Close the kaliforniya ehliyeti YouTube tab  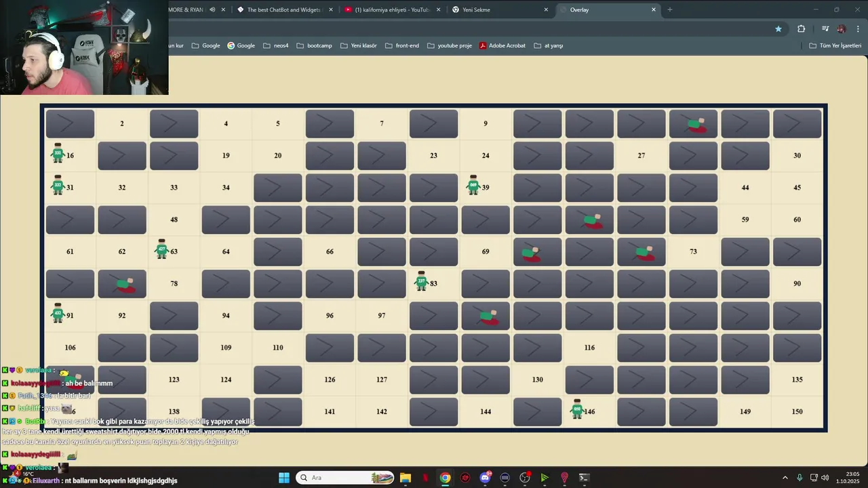coord(438,9)
